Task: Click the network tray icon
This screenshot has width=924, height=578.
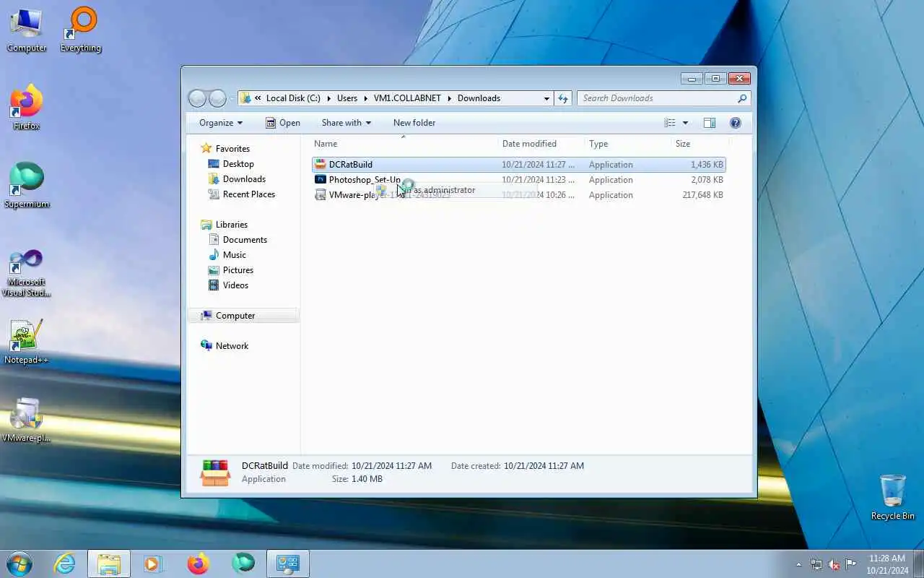Action: 816,564
